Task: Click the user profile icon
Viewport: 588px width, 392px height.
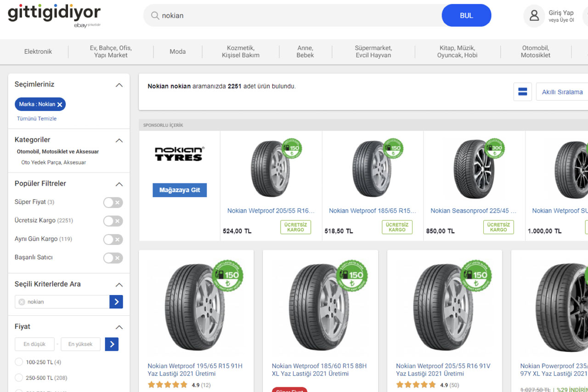Action: click(534, 16)
